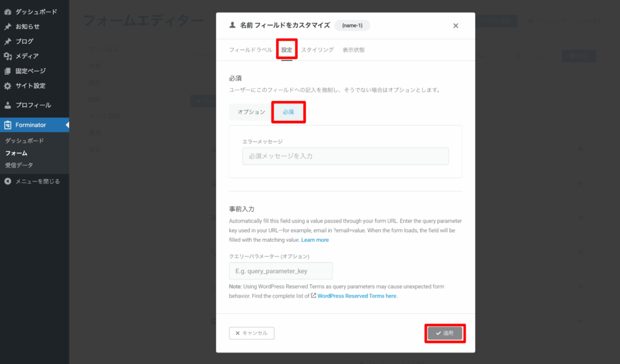The image size is (620, 364).
Task: Click the Forminator menu icon
Action: 7,125
